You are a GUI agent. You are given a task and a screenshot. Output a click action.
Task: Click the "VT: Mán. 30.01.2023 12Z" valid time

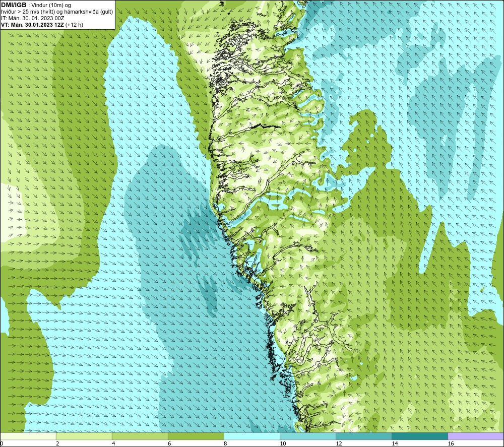(32, 25)
